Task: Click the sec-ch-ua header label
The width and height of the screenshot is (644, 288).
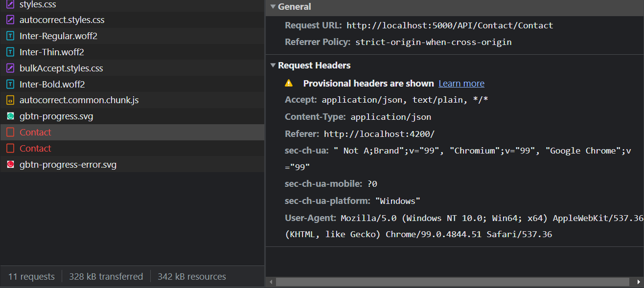Action: tap(307, 151)
